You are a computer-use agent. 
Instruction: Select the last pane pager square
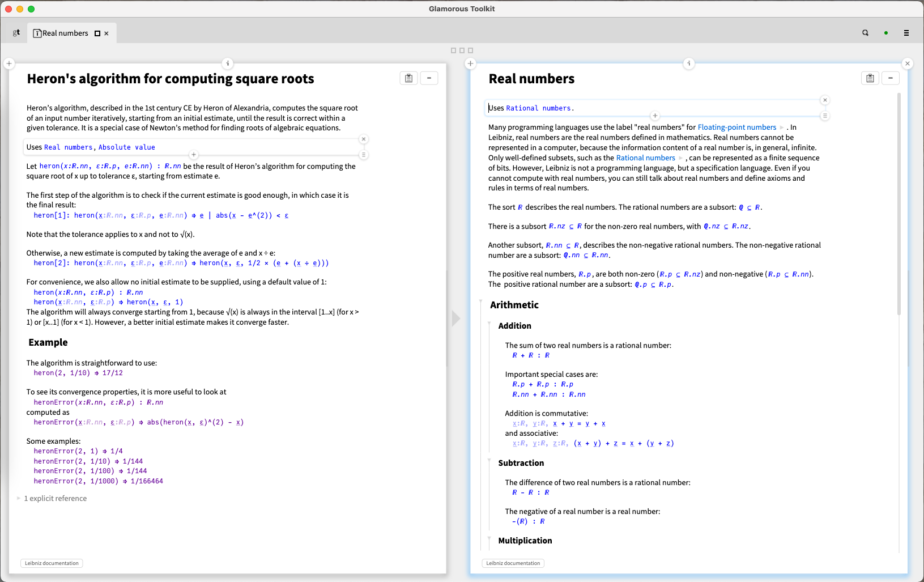pyautogui.click(x=470, y=50)
